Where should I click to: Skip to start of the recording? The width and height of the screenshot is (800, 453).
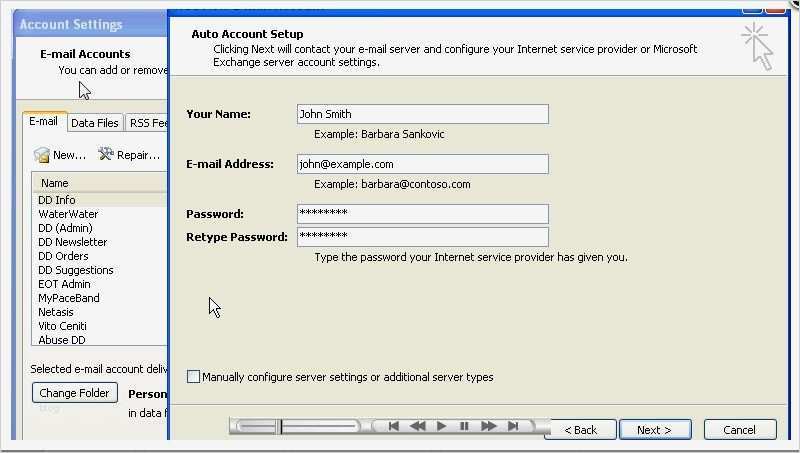tap(394, 426)
